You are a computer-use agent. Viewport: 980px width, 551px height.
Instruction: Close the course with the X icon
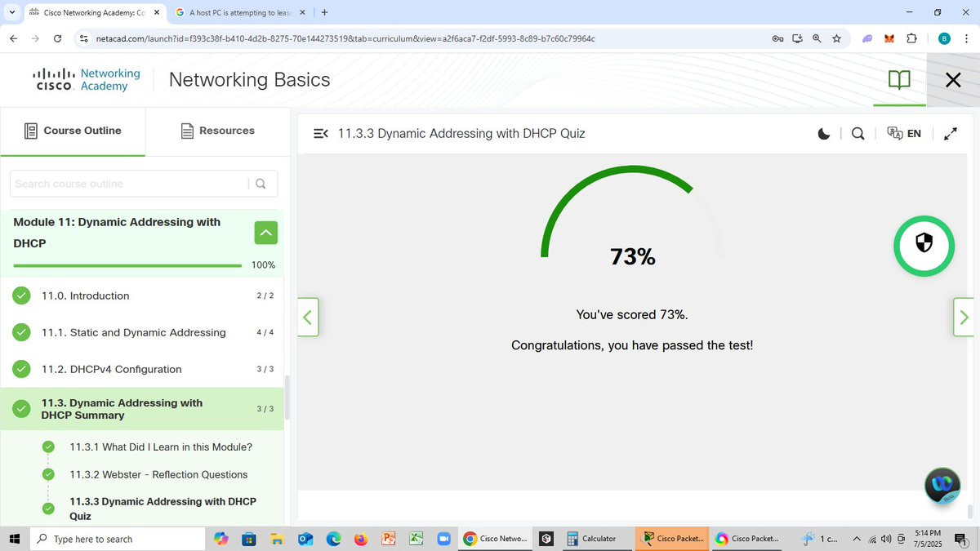point(953,79)
